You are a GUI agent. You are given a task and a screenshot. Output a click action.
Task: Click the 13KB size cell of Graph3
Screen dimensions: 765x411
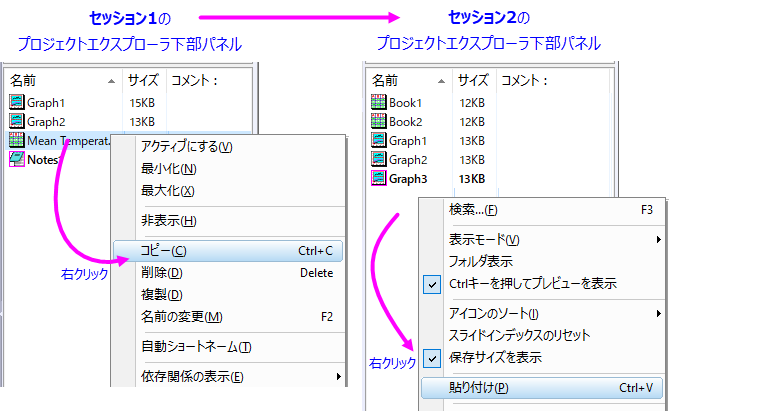tap(472, 179)
